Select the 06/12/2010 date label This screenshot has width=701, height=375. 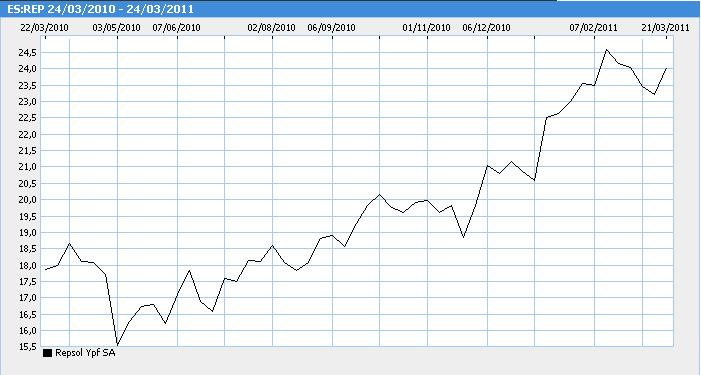[x=486, y=28]
